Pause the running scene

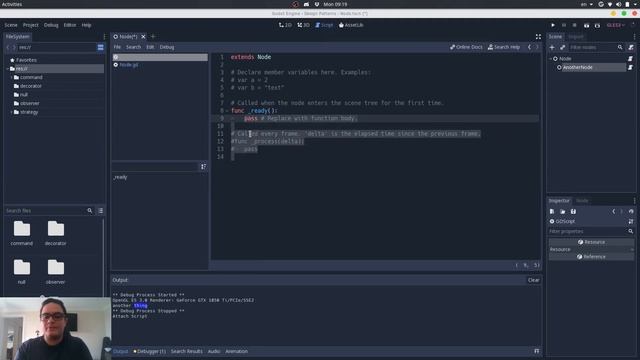564,25
